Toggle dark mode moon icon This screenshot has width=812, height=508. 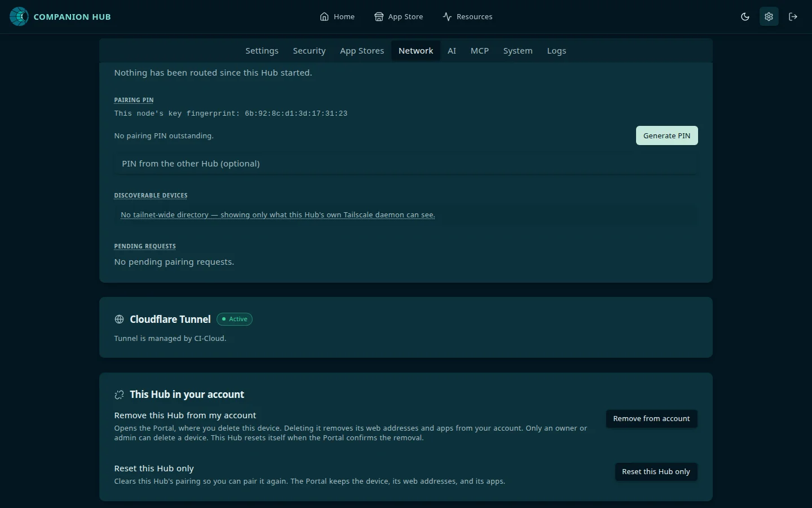coord(745,16)
